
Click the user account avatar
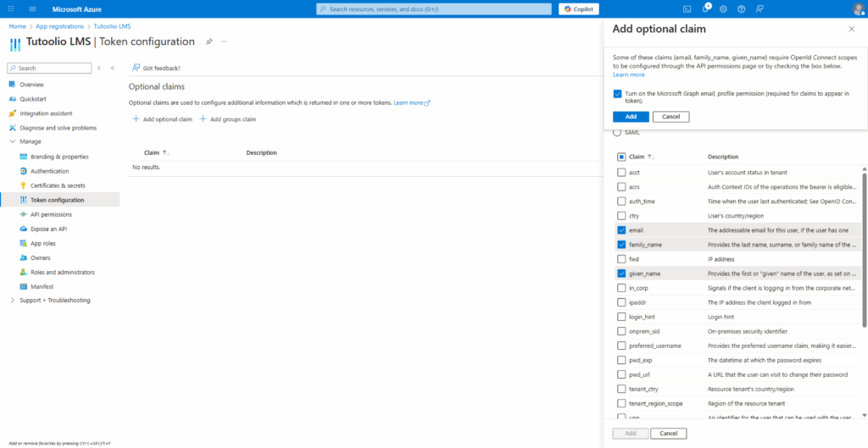click(x=858, y=8)
